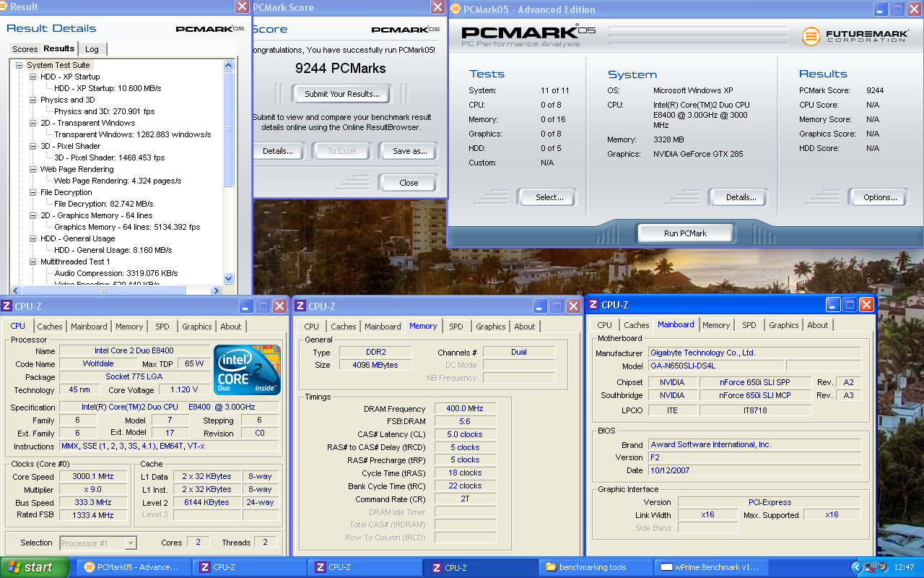Collapse the 3D - Pixel Shader node
The width and height of the screenshot is (924, 578).
(33, 146)
